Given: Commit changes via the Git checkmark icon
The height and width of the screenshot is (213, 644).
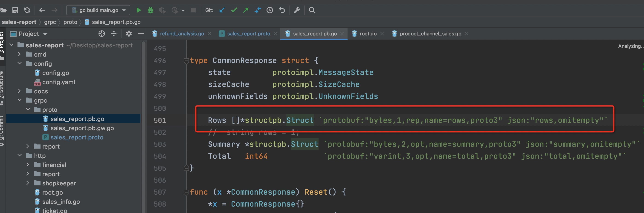Looking at the screenshot, I should pyautogui.click(x=234, y=10).
